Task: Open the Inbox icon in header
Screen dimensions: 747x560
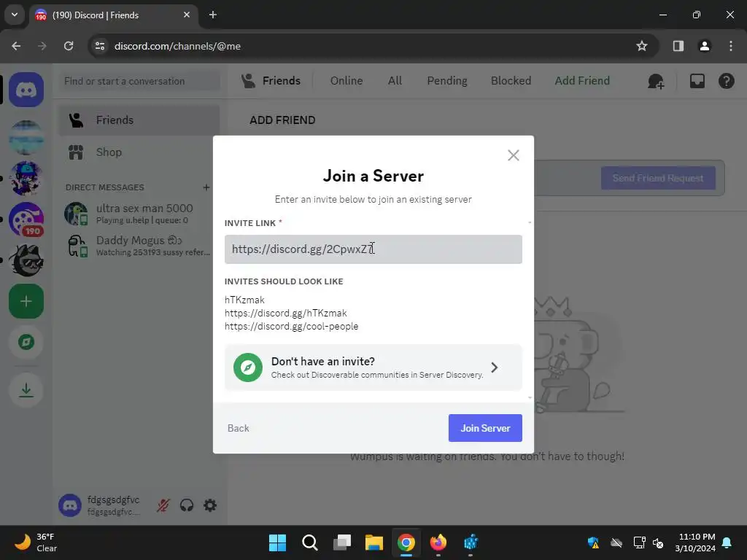Action: 697,81
